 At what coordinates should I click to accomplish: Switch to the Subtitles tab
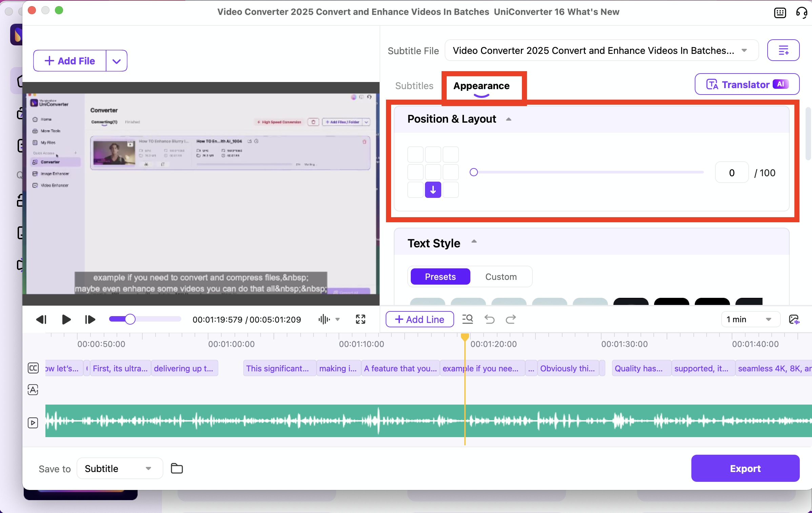pos(414,86)
